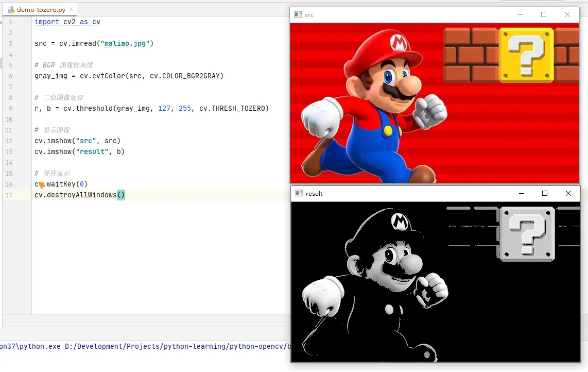
Task: Click the comment on line 11
Action: pyautogui.click(x=52, y=130)
